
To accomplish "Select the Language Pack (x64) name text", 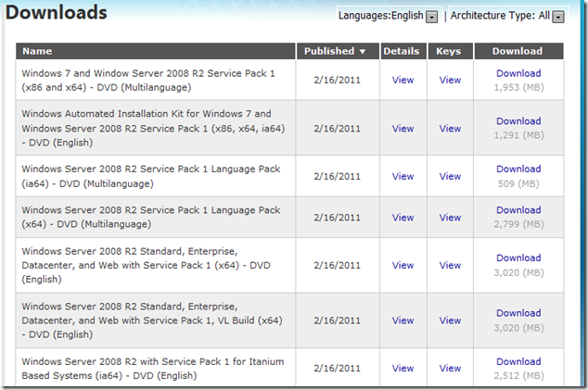I will pos(151,218).
